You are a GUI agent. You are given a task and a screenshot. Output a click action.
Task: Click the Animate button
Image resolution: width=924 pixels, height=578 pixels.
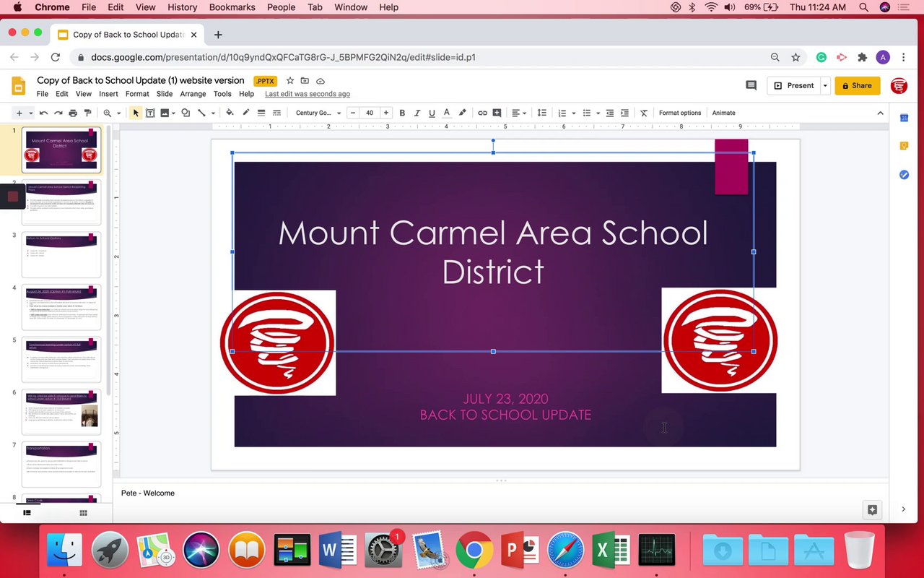[x=723, y=113]
